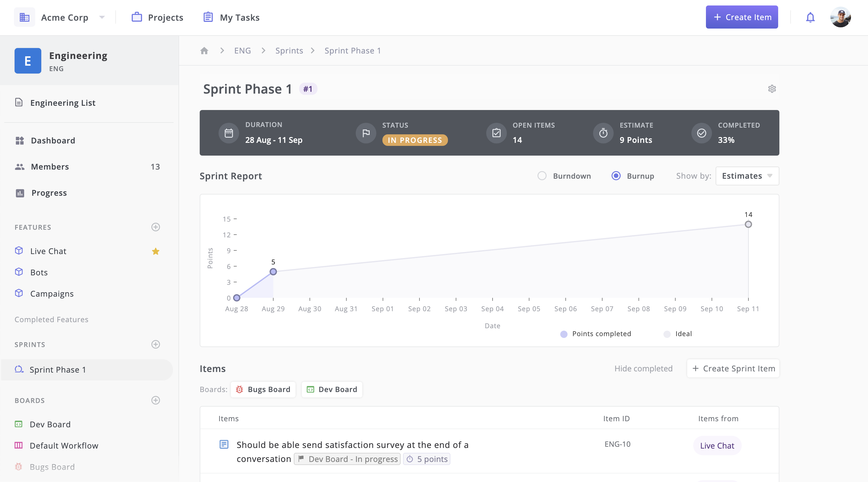
Task: Click Create Sprint Item button
Action: [733, 368]
